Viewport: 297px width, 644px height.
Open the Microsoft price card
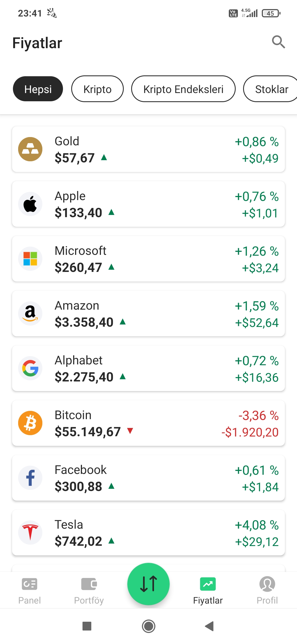pyautogui.click(x=148, y=259)
